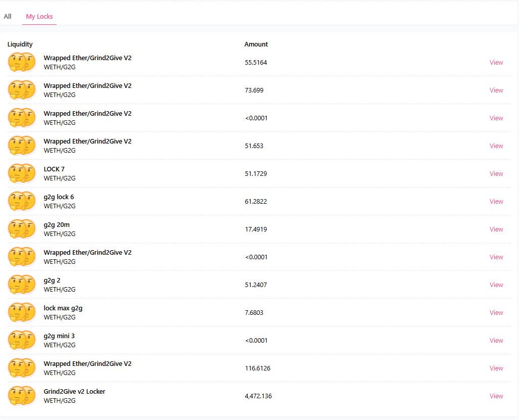Click WETH/G2G under Grind2Give v2 Locker
Image resolution: width=519 pixels, height=420 pixels.
click(60, 400)
